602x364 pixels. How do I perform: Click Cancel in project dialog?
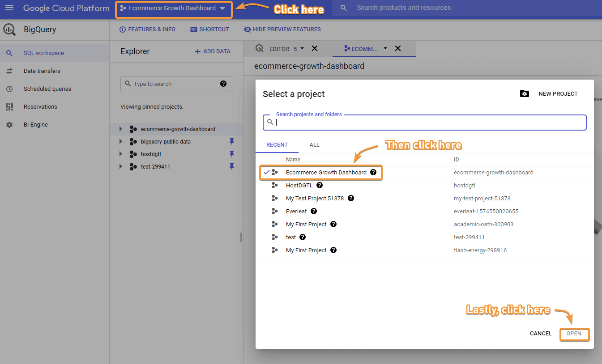pos(541,334)
